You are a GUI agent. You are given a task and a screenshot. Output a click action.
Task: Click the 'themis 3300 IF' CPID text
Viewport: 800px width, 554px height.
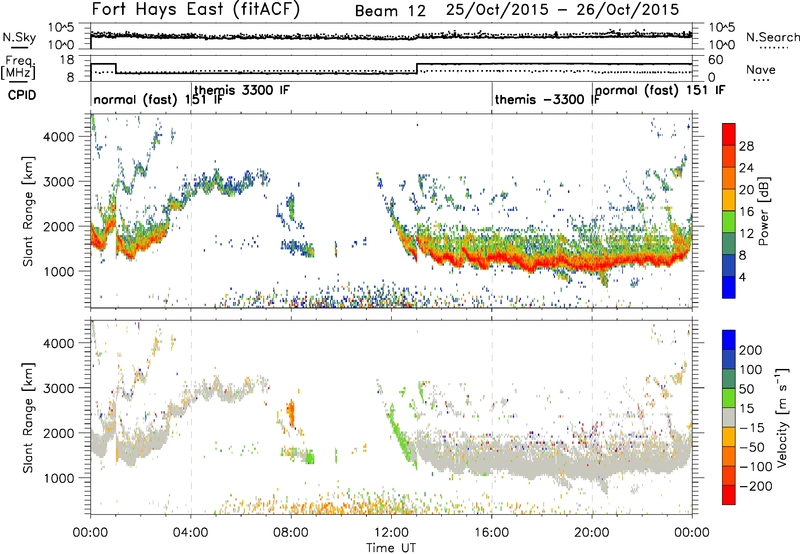click(242, 90)
